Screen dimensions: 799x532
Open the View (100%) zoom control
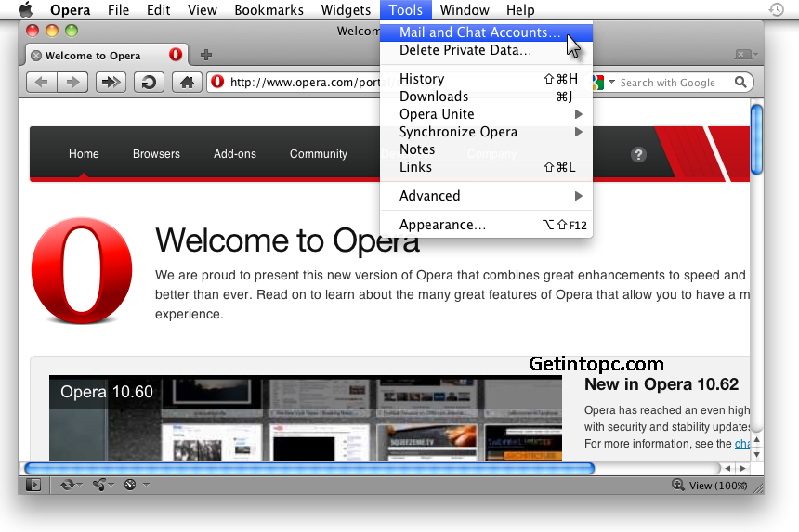717,486
